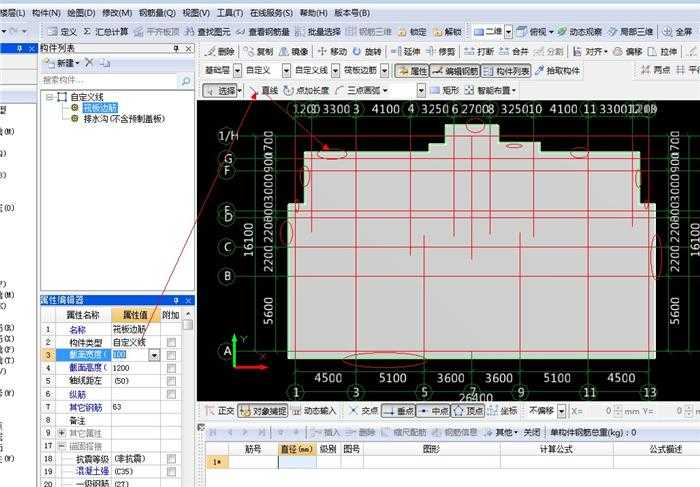This screenshot has width=700, height=487.
Task: Select the 拉伸 stretch tool
Action: click(662, 52)
